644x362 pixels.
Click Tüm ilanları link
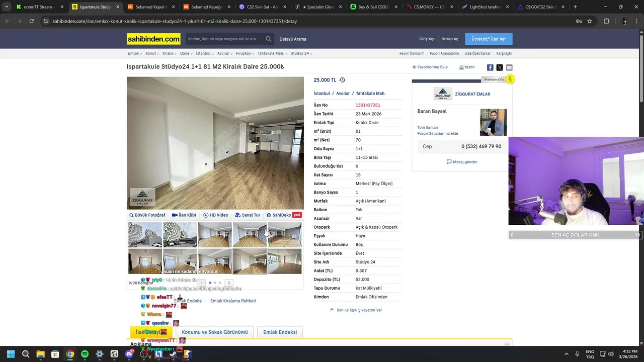[x=428, y=128]
